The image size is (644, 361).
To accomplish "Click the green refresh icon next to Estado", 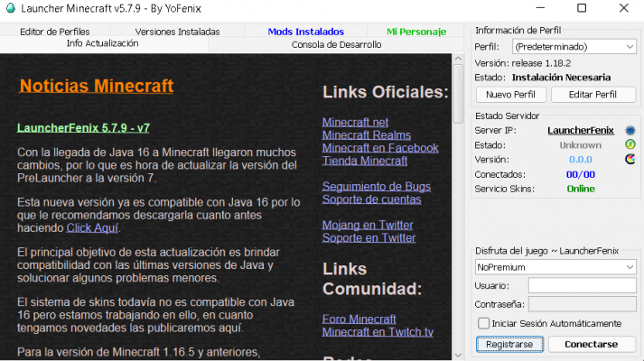I will (x=630, y=144).
